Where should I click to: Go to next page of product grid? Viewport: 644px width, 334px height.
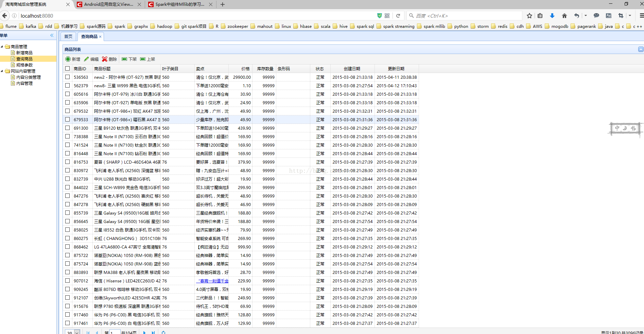coord(144,332)
